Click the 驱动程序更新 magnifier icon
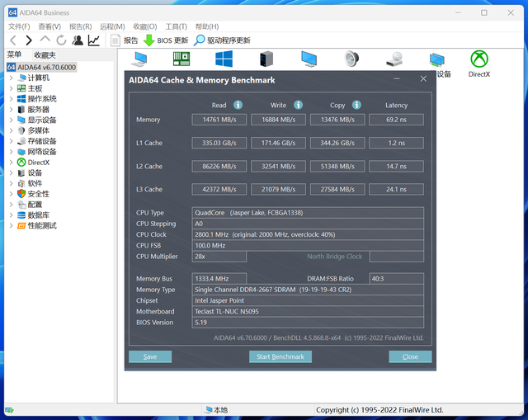 click(x=199, y=40)
